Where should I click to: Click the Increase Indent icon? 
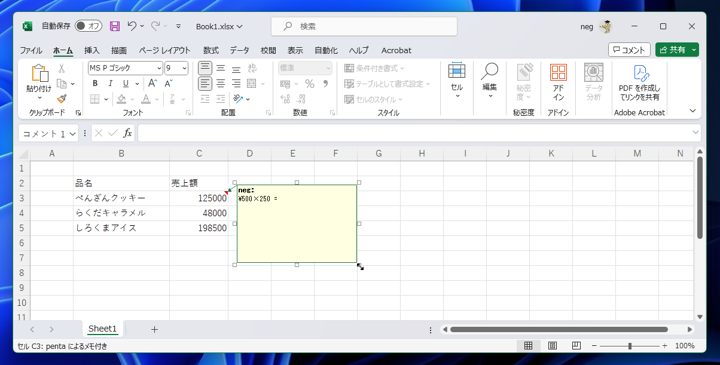click(221, 99)
